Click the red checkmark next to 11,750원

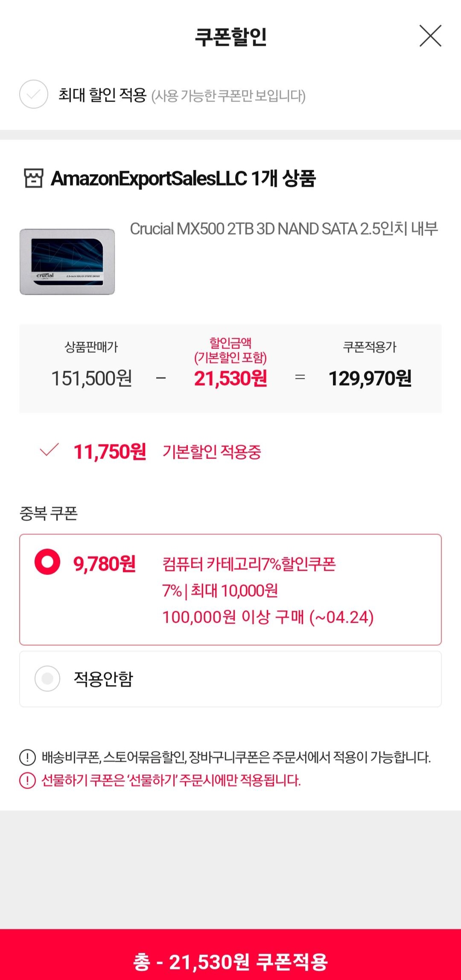point(49,450)
